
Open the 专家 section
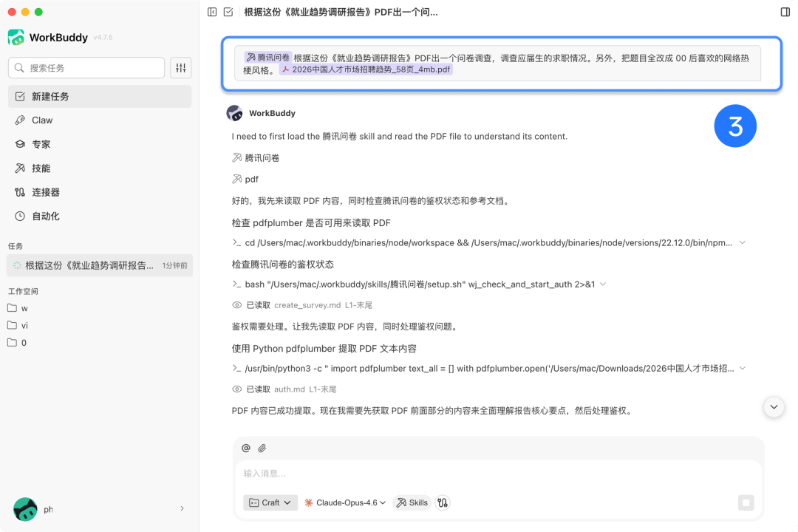pyautogui.click(x=100, y=144)
